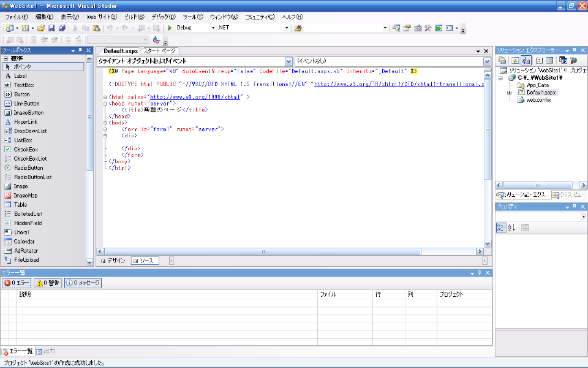The image size is (588, 368).
Task: Click the Properties icon in Solution Explorer toolbar
Action: pyautogui.click(x=502, y=61)
